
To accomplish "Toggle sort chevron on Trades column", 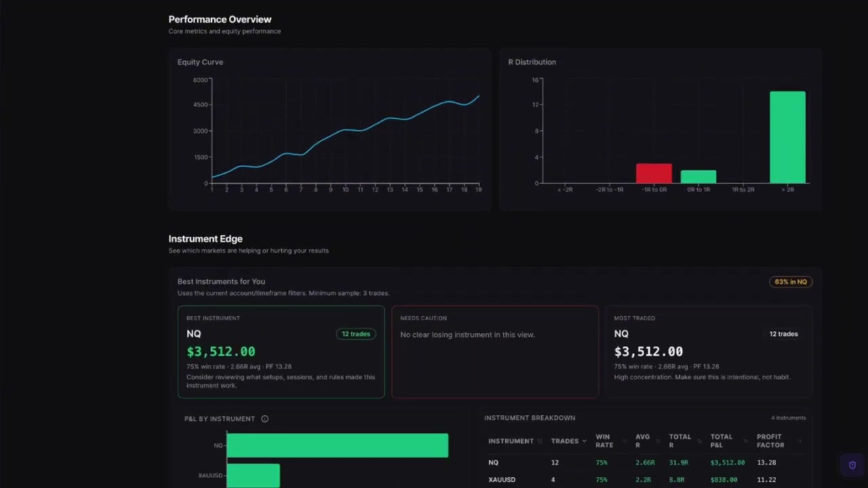I will [x=584, y=441].
